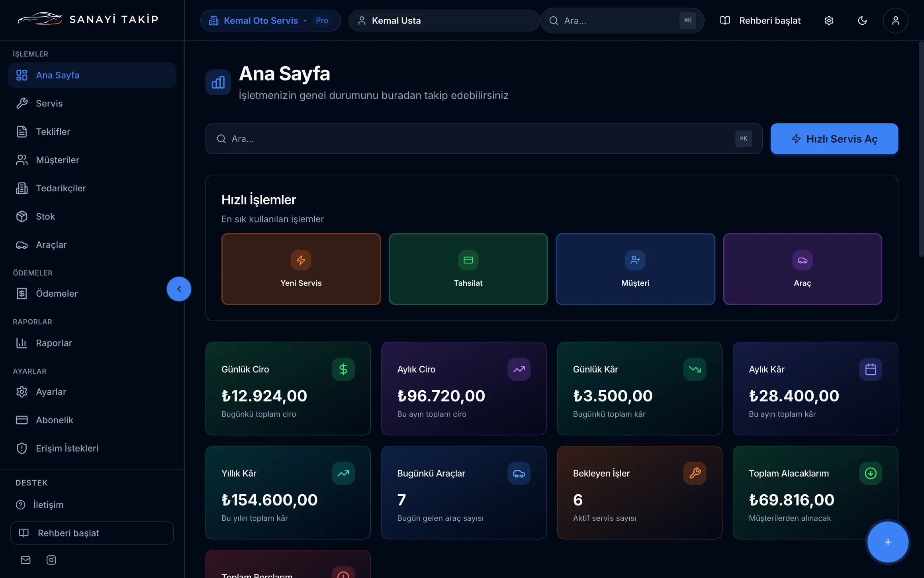
Task: Open Tedarikçiler in sidebar
Action: pos(92,188)
